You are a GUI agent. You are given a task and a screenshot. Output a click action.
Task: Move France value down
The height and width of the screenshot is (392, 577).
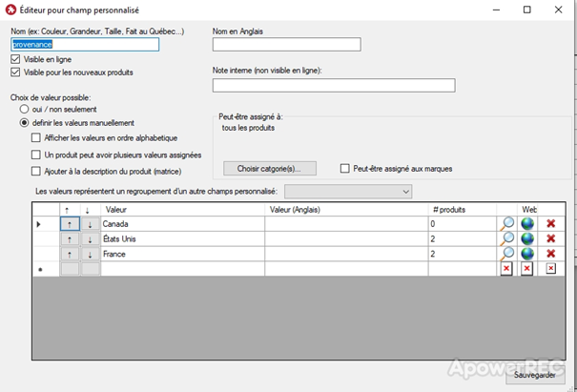click(91, 254)
